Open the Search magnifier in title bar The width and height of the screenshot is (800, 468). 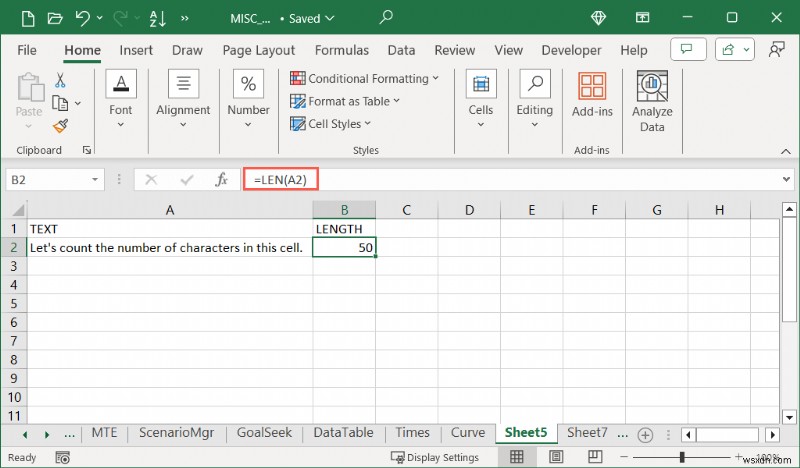coord(386,18)
